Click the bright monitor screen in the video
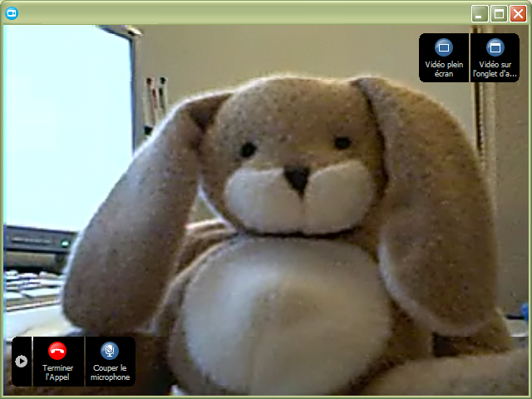This screenshot has width=532, height=399. (66, 125)
